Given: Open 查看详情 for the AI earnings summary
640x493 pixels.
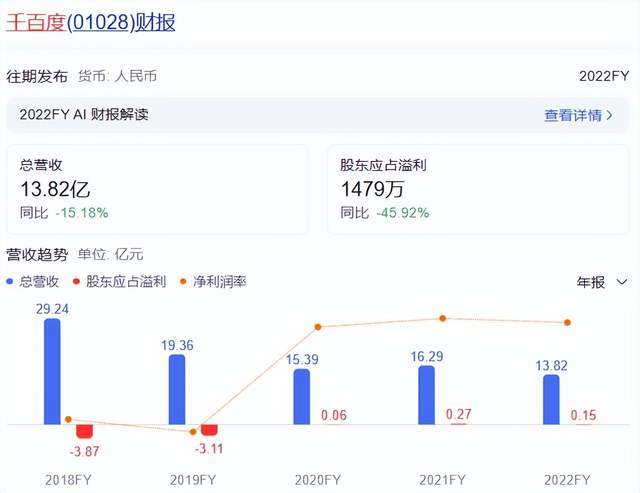Looking at the screenshot, I should click(573, 115).
